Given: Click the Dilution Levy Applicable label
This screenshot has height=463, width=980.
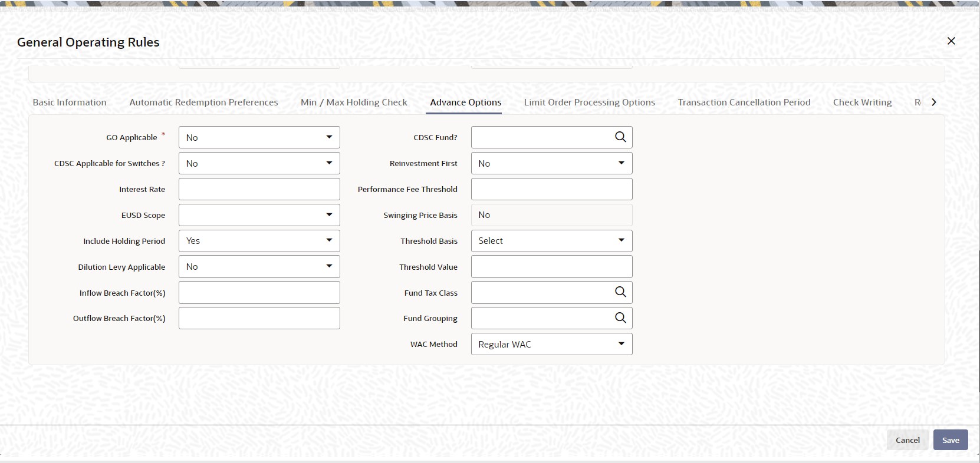Looking at the screenshot, I should 121,267.
